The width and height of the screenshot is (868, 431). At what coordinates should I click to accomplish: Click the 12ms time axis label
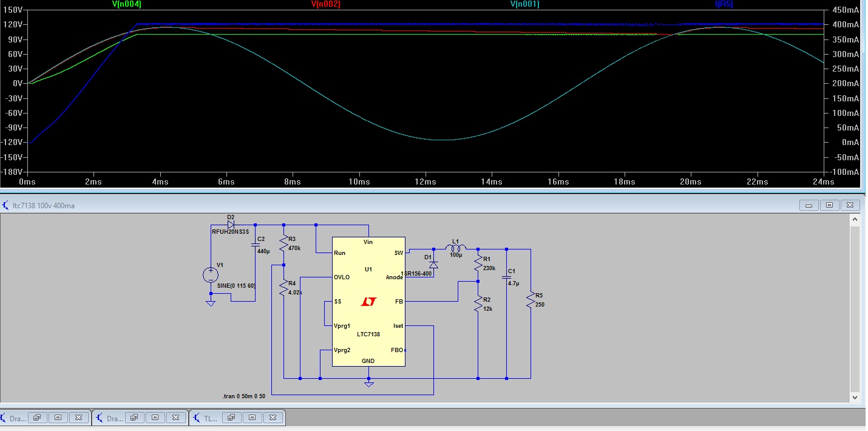pos(425,182)
